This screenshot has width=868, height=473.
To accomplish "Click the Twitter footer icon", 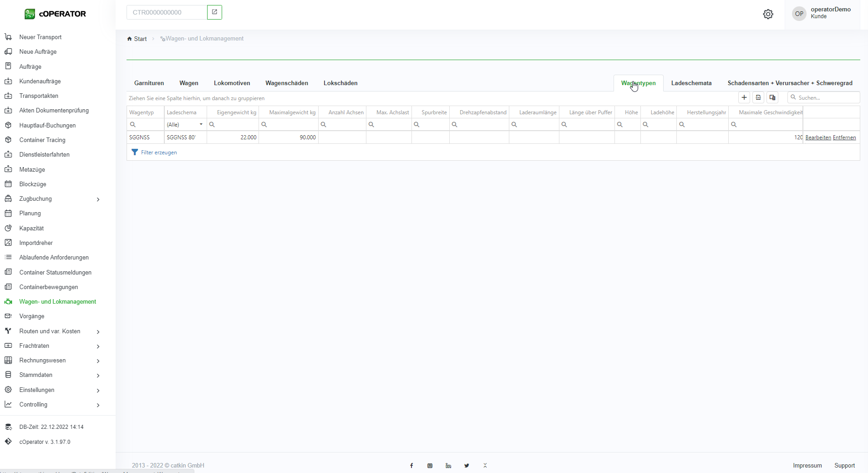I will [467, 466].
